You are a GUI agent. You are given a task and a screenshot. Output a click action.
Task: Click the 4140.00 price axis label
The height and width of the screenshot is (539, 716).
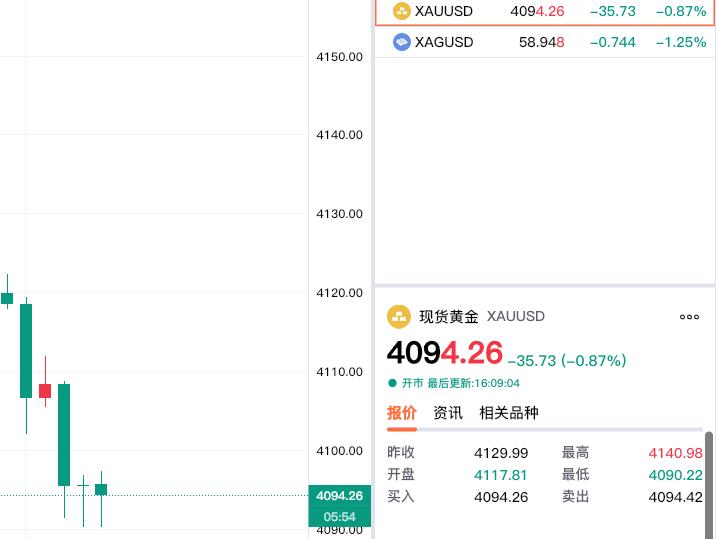point(339,135)
